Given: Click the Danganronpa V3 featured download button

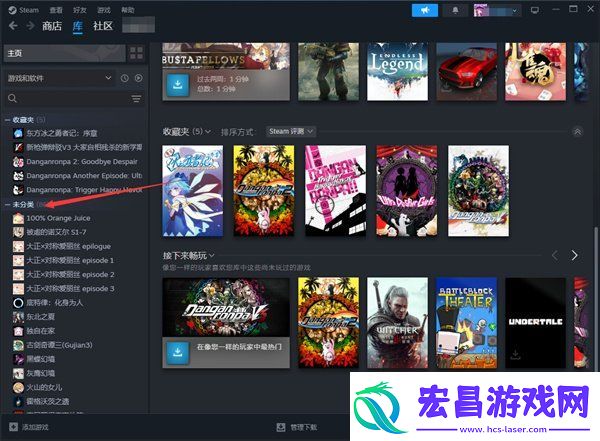Looking at the screenshot, I should [178, 352].
